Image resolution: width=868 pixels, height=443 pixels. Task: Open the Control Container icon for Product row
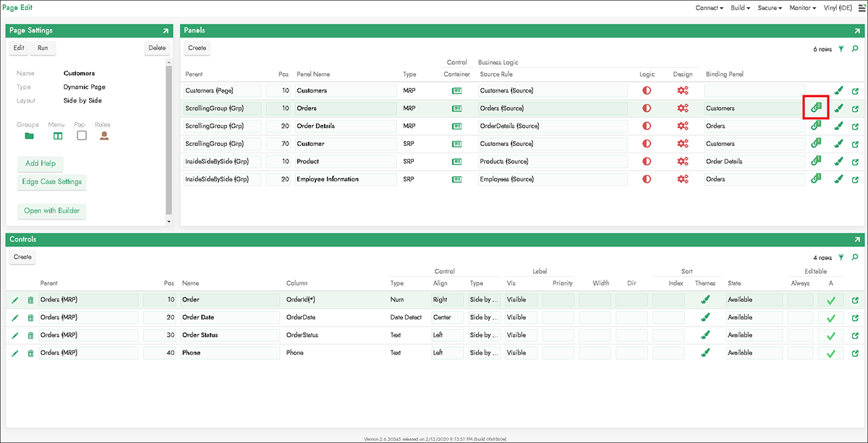(x=456, y=161)
